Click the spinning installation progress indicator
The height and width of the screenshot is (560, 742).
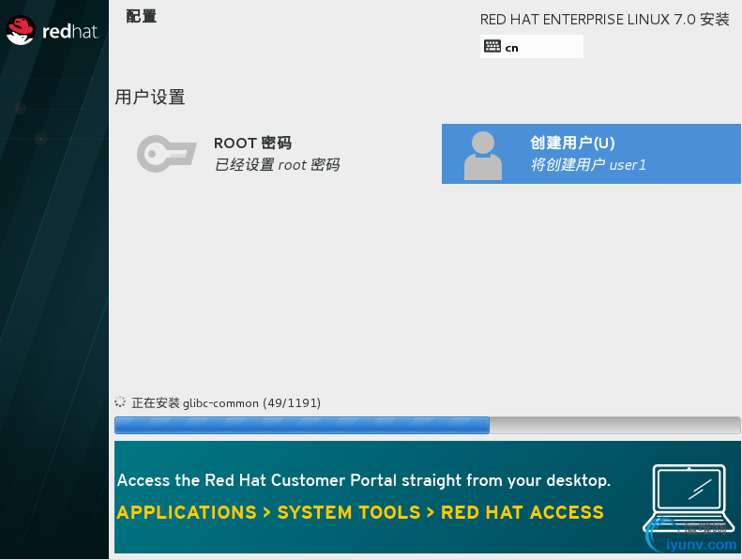120,402
